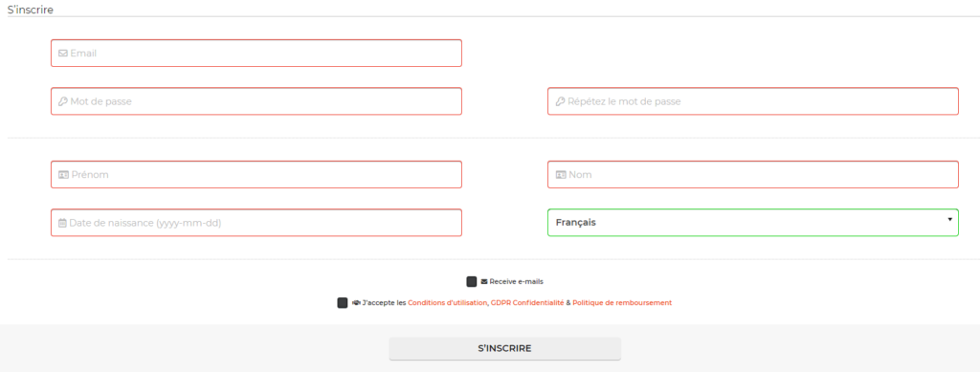Open Conditions d'utilisation link
This screenshot has height=372, width=980.
[x=448, y=303]
